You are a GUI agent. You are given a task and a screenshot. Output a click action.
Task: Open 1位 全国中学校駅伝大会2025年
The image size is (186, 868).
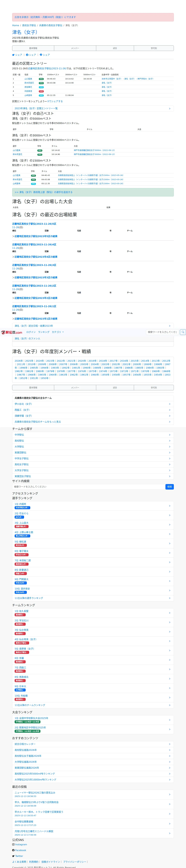[x=93, y=720]
